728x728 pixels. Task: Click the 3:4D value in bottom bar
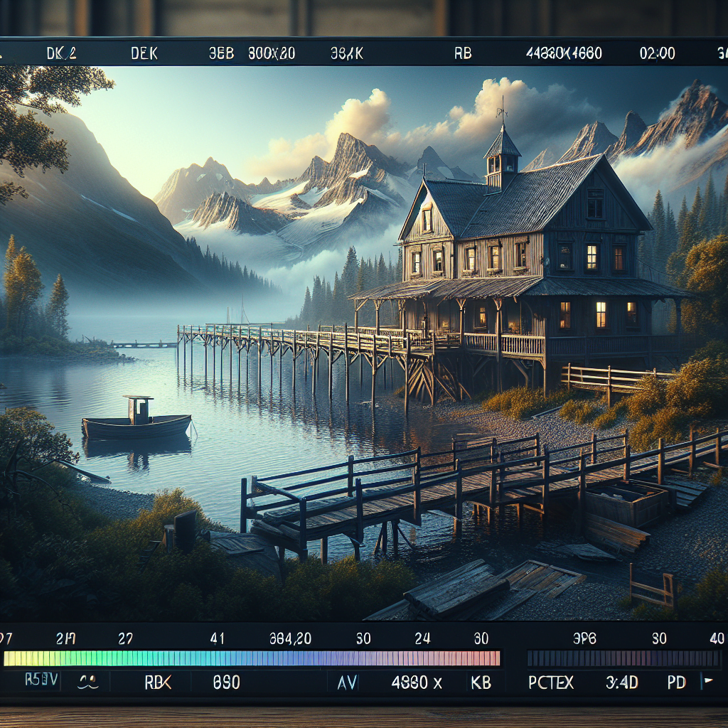tap(621, 682)
